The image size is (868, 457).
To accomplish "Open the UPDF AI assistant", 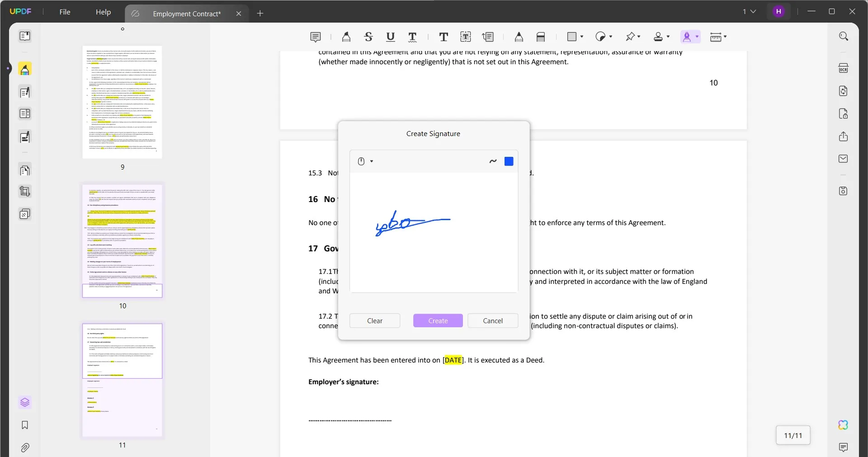I will (843, 425).
